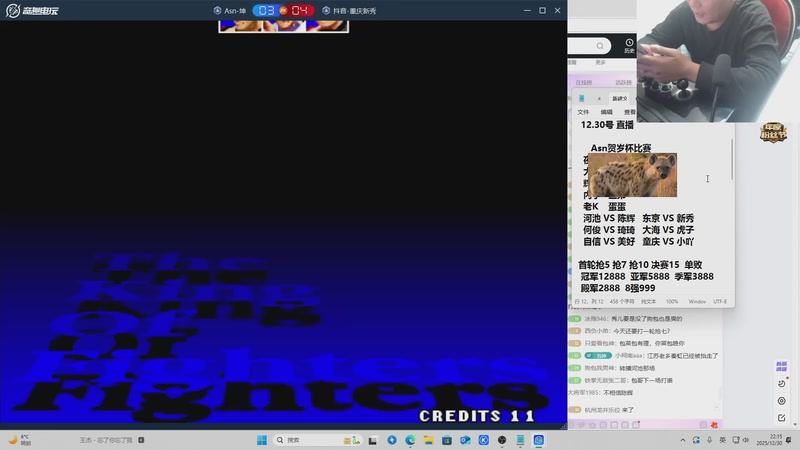Image resolution: width=800 pixels, height=450 pixels.
Task: Click the hyena image over the Notepad window
Action: click(633, 175)
